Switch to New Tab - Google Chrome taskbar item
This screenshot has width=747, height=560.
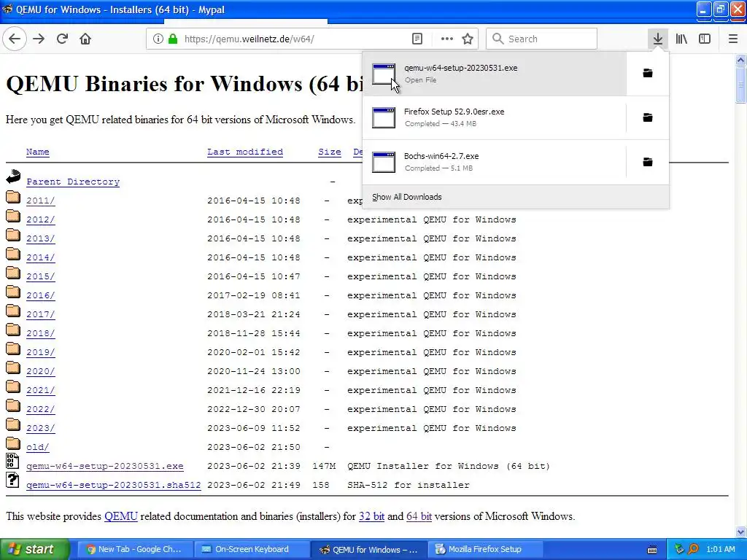click(x=135, y=550)
